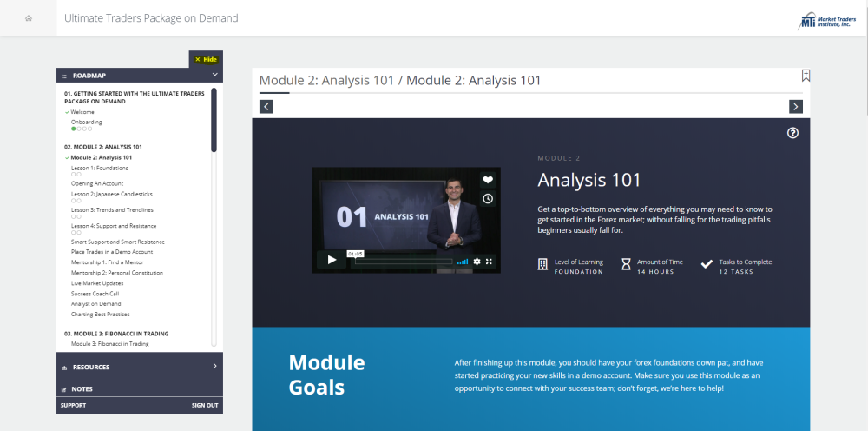Screen dimensions: 868x431
Task: Click the roadmap scrollbar
Action: tap(214, 120)
